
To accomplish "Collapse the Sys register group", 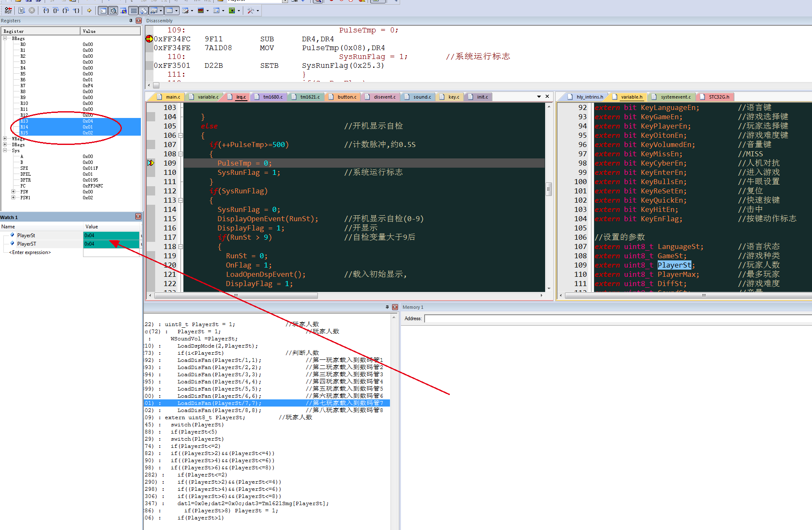I will [x=5, y=150].
